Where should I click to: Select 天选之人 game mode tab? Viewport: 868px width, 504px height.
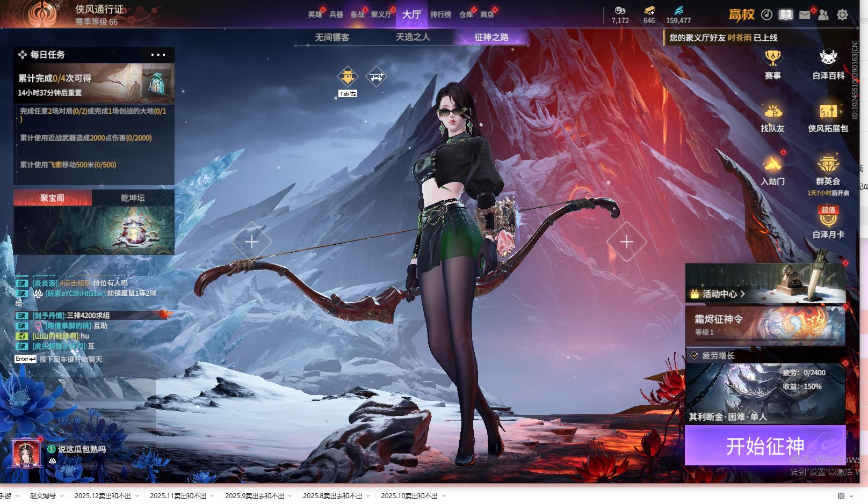pyautogui.click(x=413, y=37)
